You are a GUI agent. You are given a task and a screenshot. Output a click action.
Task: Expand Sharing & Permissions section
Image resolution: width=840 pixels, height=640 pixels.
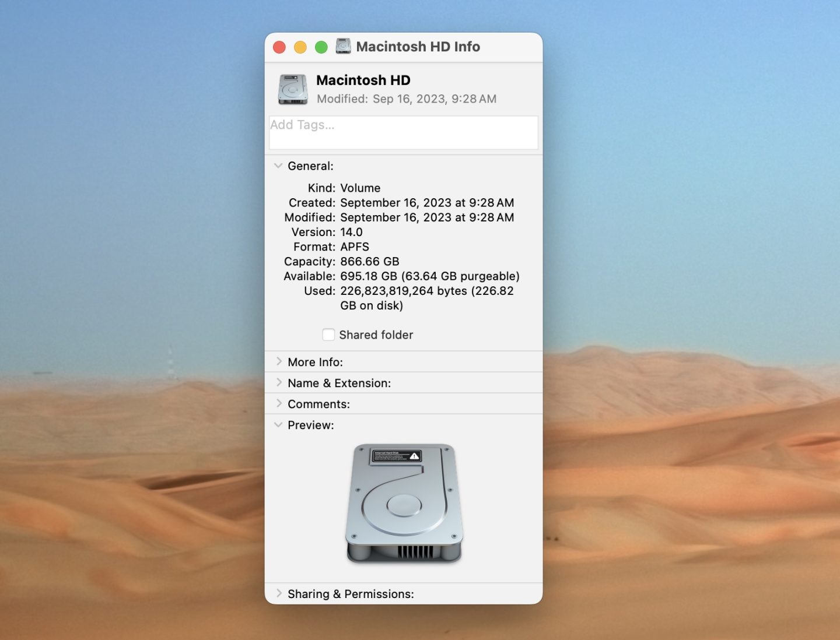pyautogui.click(x=278, y=593)
